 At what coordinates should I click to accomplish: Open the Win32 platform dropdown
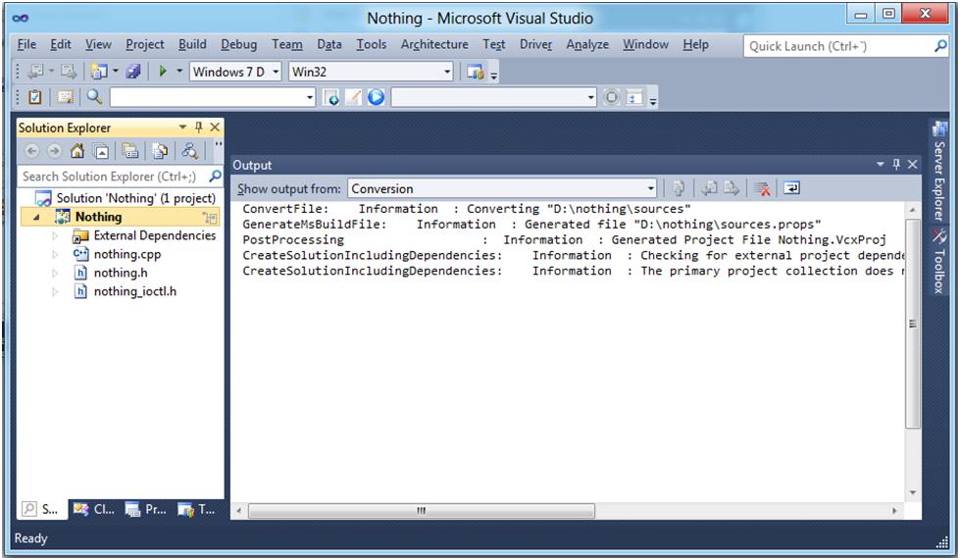[448, 72]
